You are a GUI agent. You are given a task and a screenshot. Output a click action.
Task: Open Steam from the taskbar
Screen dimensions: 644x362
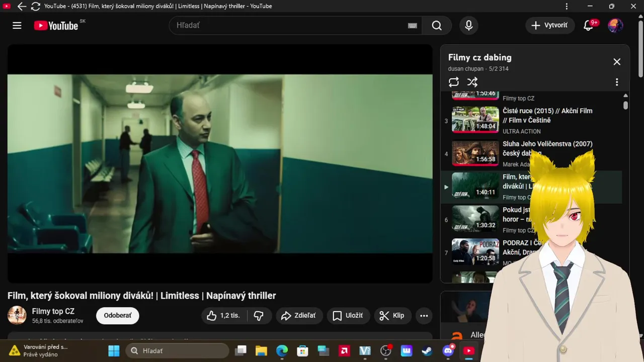(427, 350)
